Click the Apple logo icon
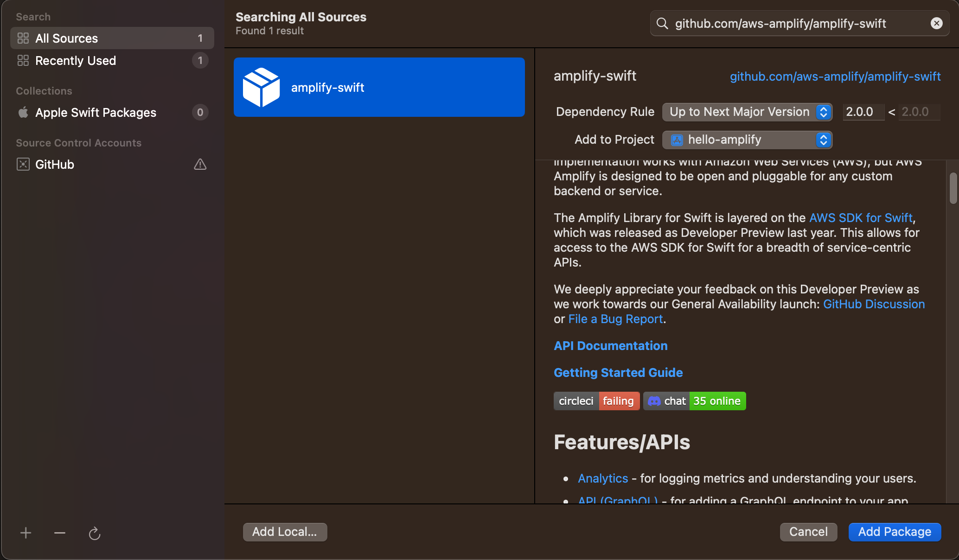 [23, 112]
